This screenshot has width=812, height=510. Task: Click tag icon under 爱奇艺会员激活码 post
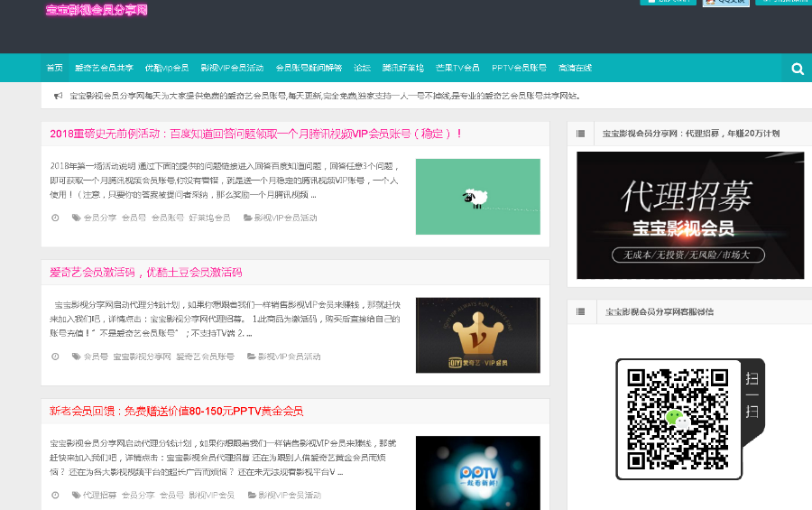(76, 357)
